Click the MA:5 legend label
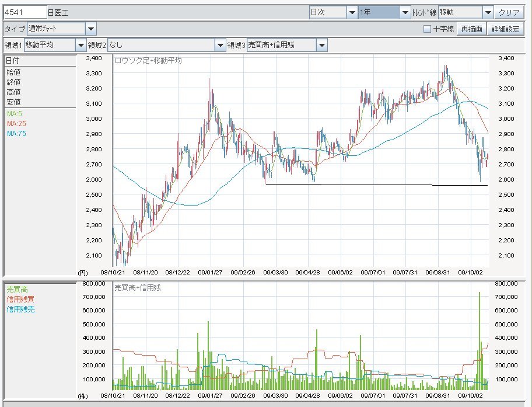Image resolution: width=532 pixels, height=407 pixels. [15, 113]
